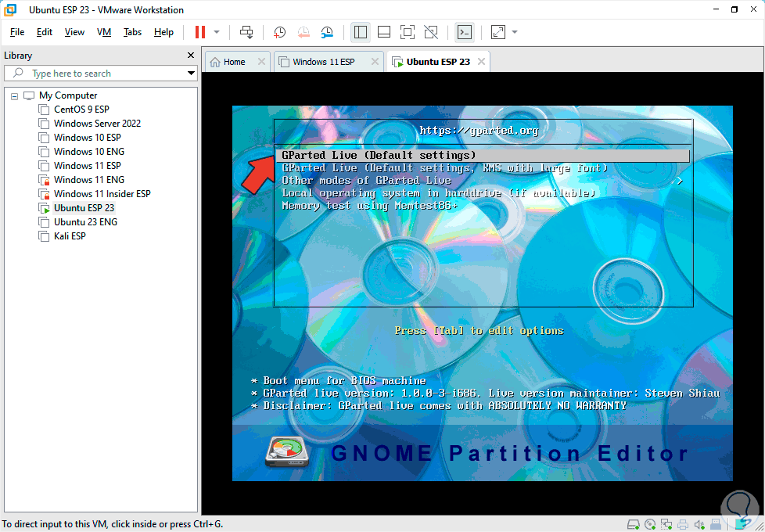765x532 pixels.
Task: Click the USB device status icon
Action: click(x=716, y=525)
